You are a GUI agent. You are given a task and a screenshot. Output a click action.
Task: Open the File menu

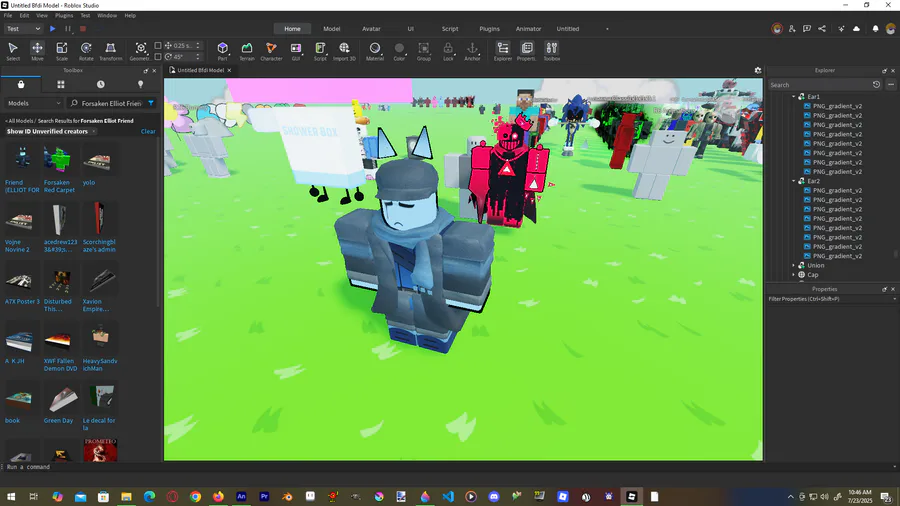(x=8, y=15)
